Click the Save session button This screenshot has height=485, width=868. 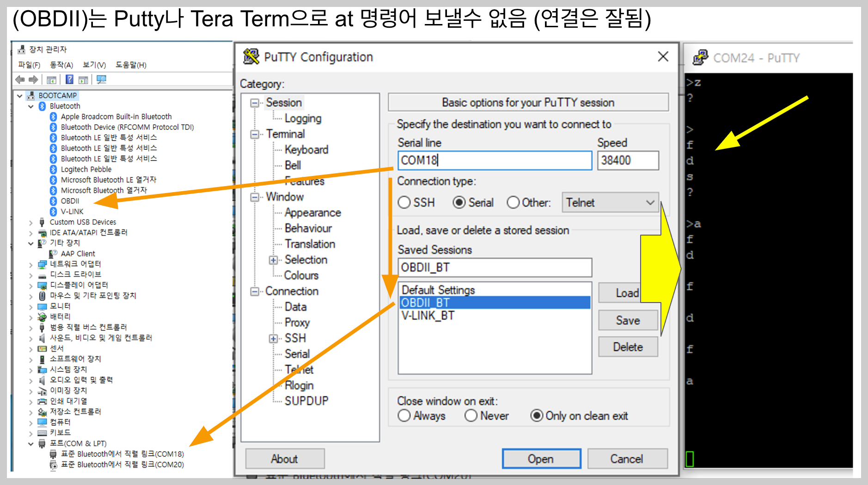(628, 320)
